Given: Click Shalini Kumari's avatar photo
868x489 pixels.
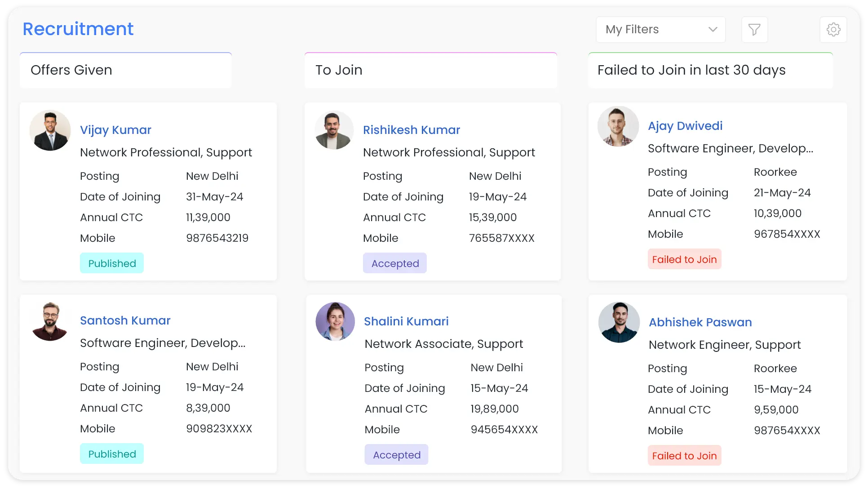Looking at the screenshot, I should [x=335, y=321].
